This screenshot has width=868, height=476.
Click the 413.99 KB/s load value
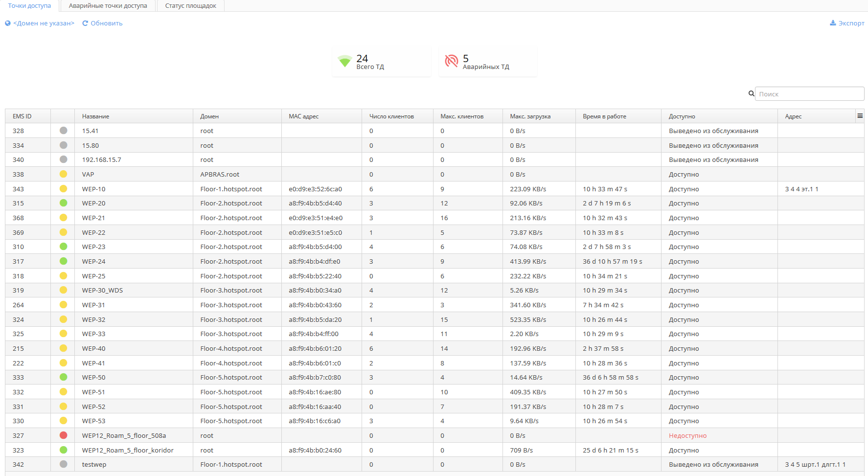(x=528, y=261)
